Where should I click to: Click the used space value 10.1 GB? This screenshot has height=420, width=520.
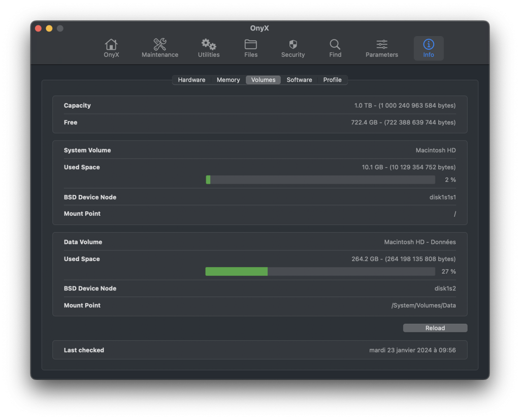(x=409, y=167)
